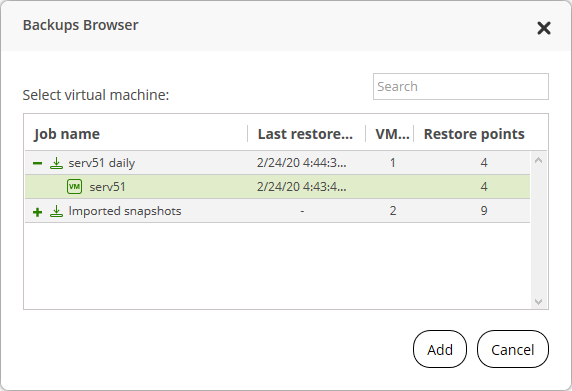Click the Search input field
The image size is (572, 391).
coord(461,86)
